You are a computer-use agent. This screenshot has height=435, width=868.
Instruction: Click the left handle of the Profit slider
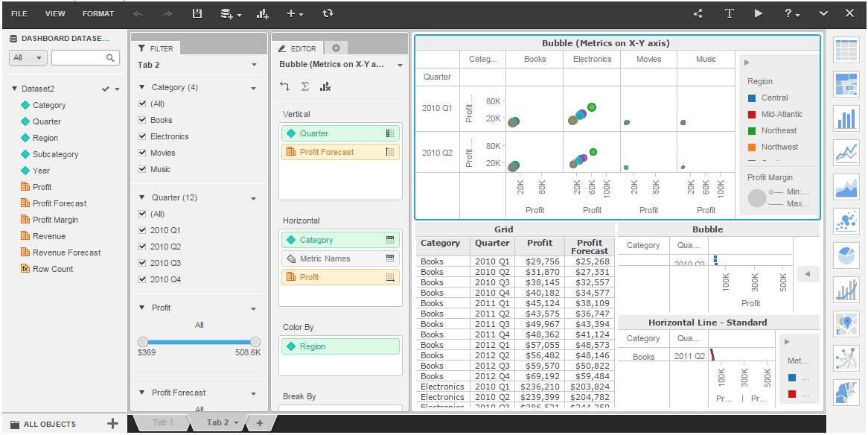coord(143,342)
